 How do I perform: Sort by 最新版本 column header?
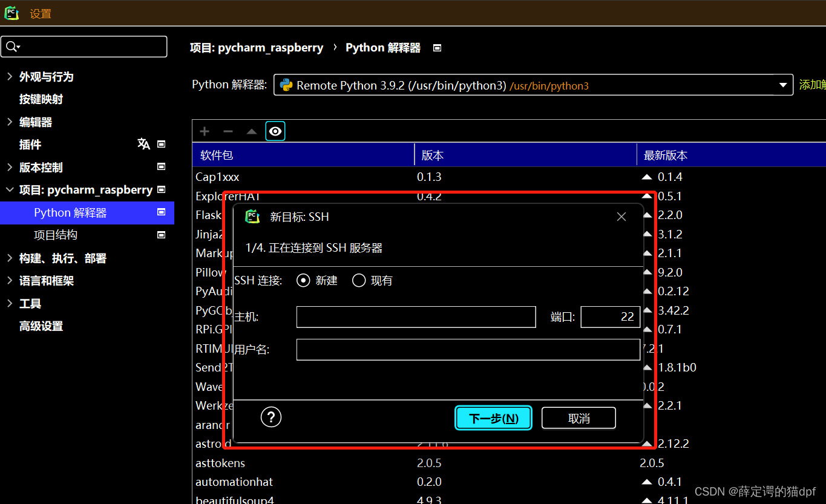pos(732,155)
